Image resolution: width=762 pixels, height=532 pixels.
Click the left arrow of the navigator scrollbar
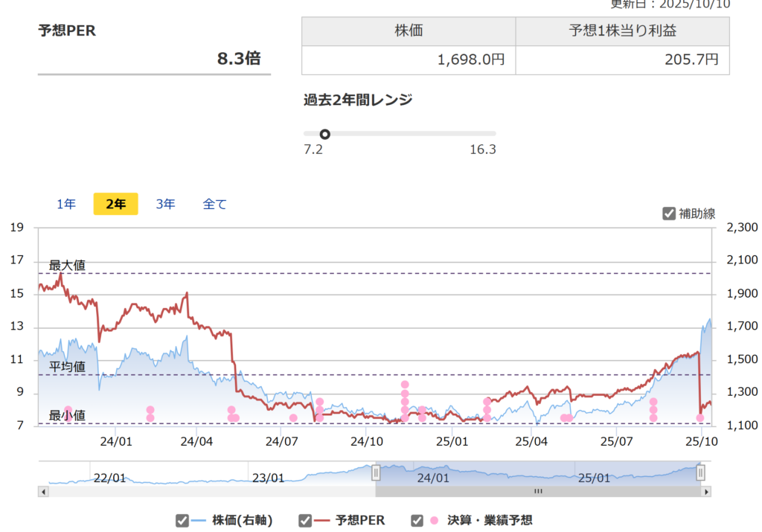point(44,491)
